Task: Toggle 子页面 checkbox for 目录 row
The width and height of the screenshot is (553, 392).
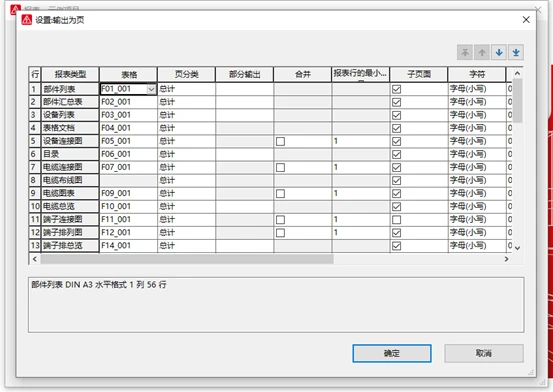Action: click(396, 155)
